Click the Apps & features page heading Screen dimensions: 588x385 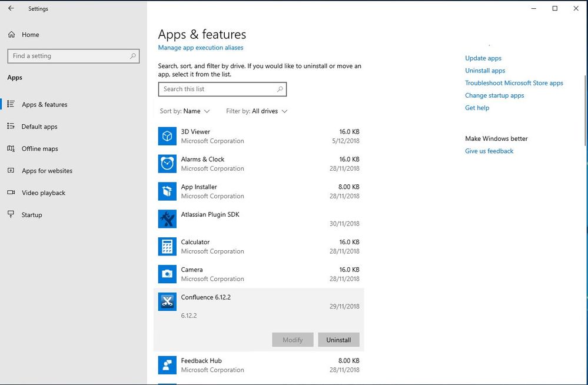(202, 34)
